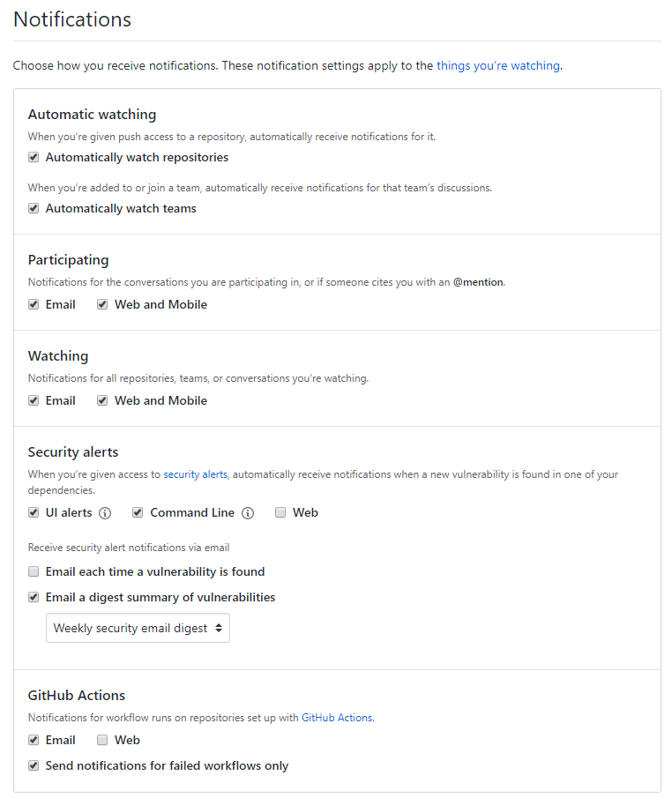Disable Email for GitHub Actions notifications
Image resolution: width=672 pixels, height=798 pixels.
34,741
